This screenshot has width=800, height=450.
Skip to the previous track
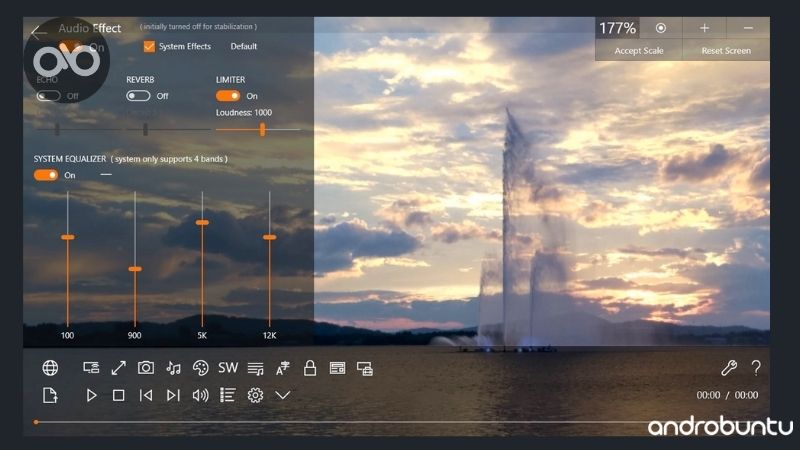(x=146, y=395)
